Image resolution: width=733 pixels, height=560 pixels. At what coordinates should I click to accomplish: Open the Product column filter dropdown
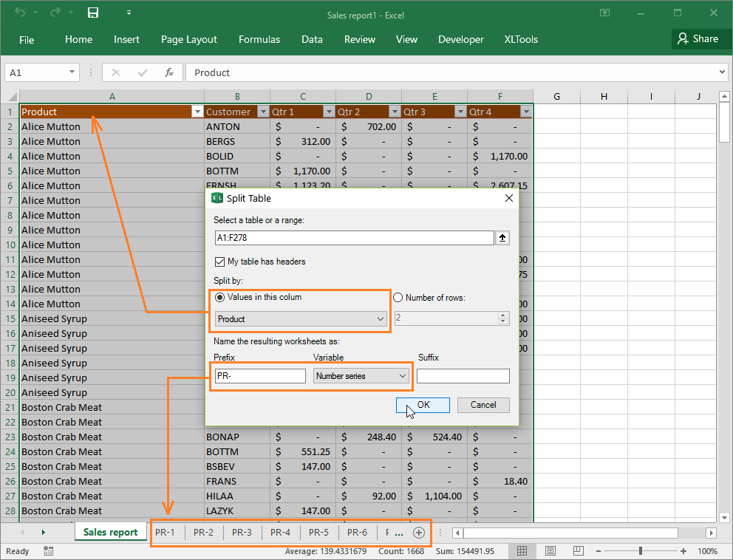[197, 111]
